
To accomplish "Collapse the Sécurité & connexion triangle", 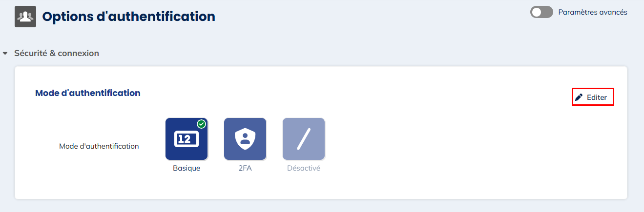I will click(5, 54).
